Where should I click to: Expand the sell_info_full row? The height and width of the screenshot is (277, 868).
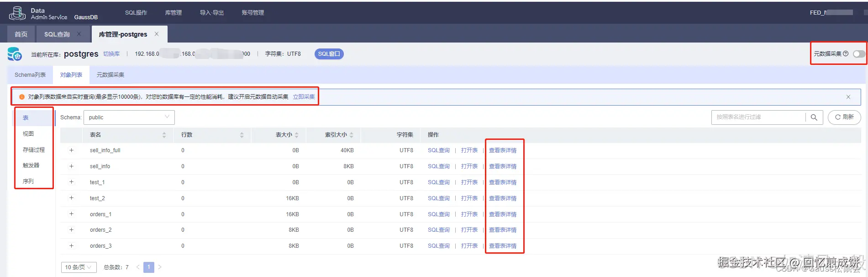coord(71,150)
